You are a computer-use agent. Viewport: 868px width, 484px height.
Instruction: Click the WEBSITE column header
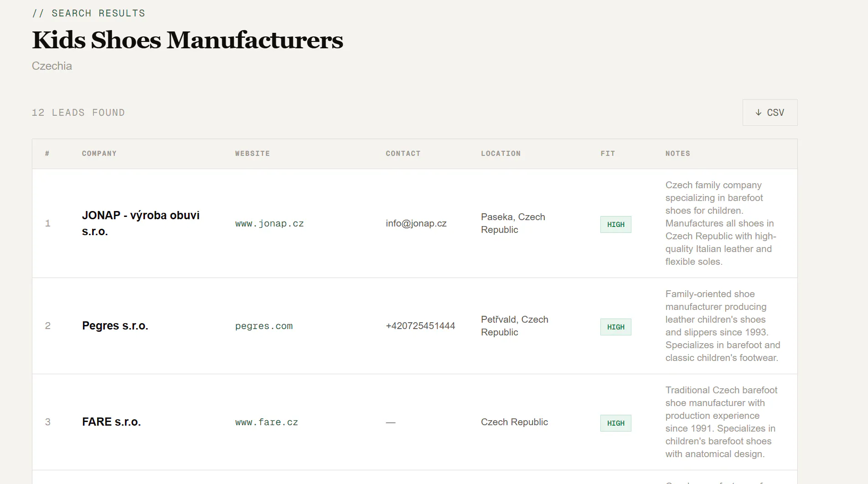pyautogui.click(x=253, y=154)
